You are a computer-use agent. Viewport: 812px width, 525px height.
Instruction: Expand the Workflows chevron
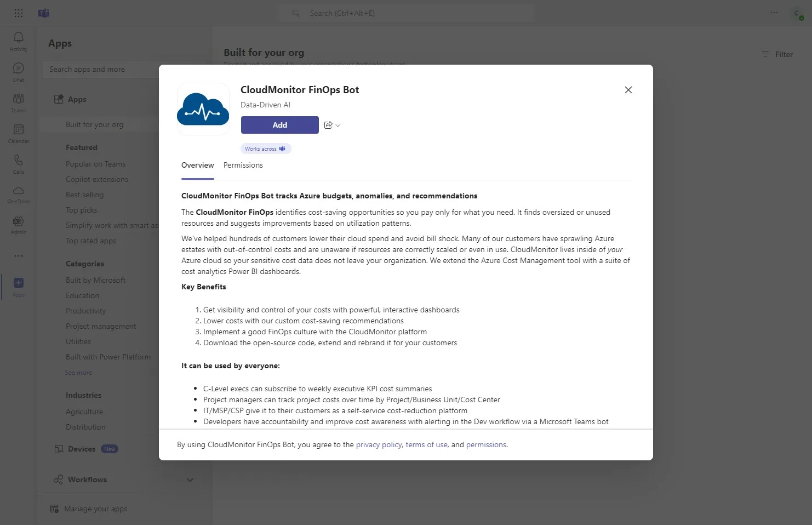pos(190,480)
